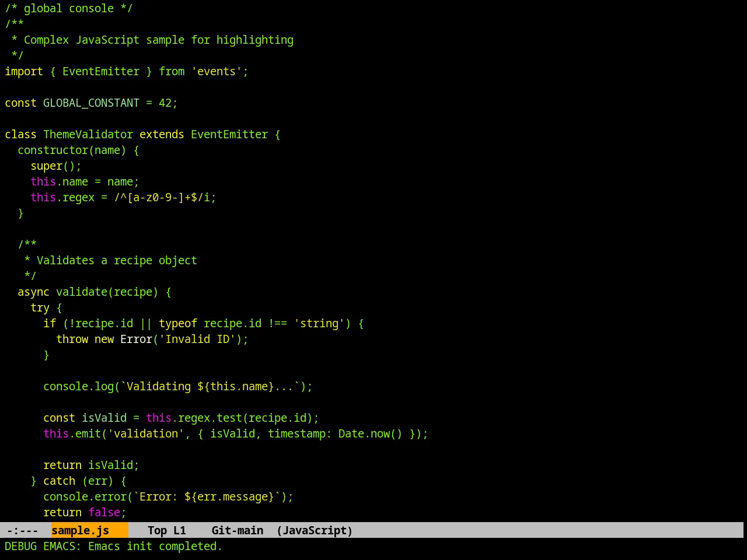The width and height of the screenshot is (747, 560).
Task: Click the 'import' keyword
Action: pos(24,71)
